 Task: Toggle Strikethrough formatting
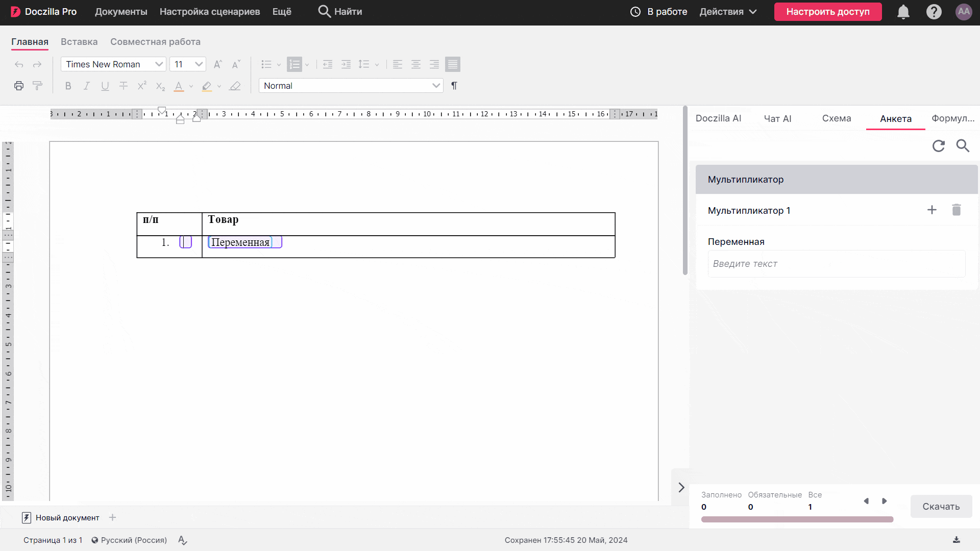pyautogui.click(x=124, y=86)
